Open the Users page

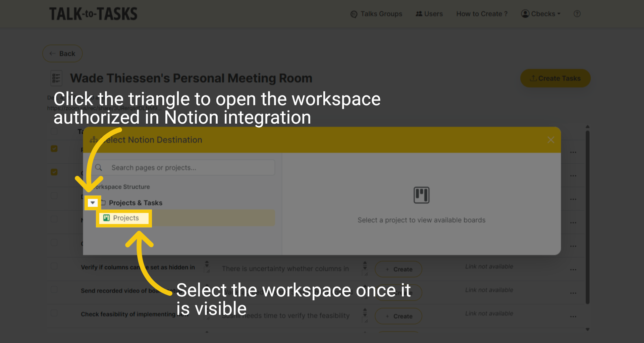pos(429,14)
